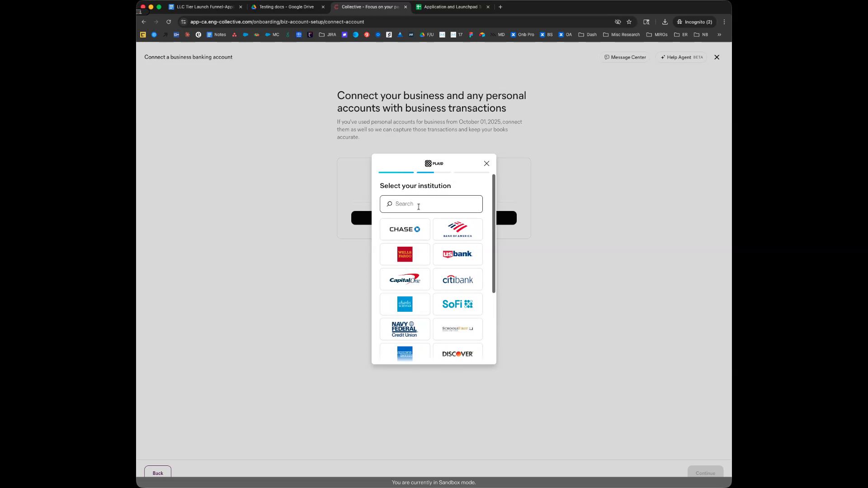Choose the Discover logo tile
The width and height of the screenshot is (868, 488).
tap(458, 353)
